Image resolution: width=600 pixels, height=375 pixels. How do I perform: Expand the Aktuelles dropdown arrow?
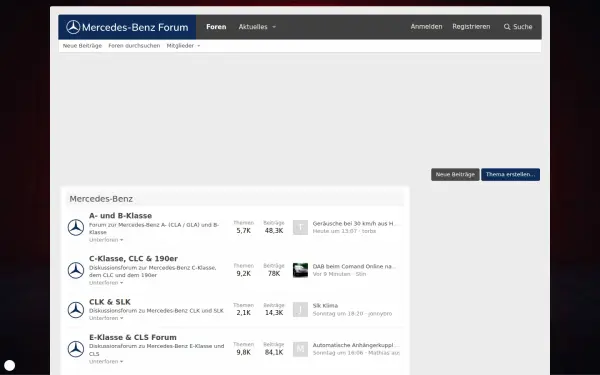point(274,27)
